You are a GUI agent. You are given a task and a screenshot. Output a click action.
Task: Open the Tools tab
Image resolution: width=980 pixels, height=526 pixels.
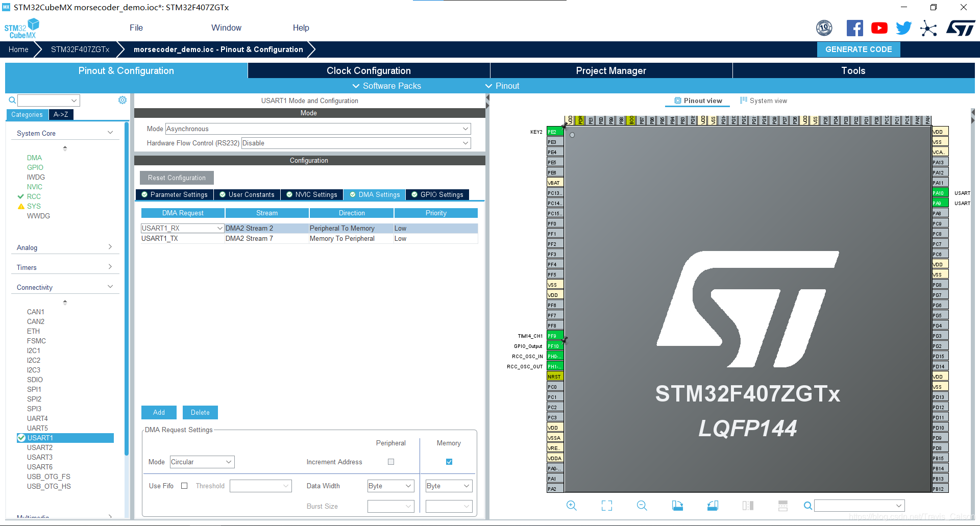[853, 70]
